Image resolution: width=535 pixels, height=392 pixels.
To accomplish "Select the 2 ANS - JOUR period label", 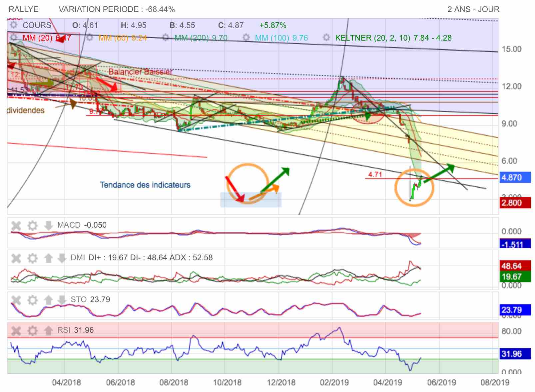I will coord(473,9).
